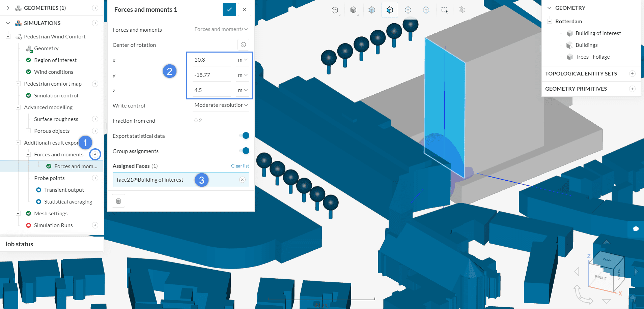The height and width of the screenshot is (309, 644).
Task: Open the chat support bubble
Action: [x=636, y=229]
